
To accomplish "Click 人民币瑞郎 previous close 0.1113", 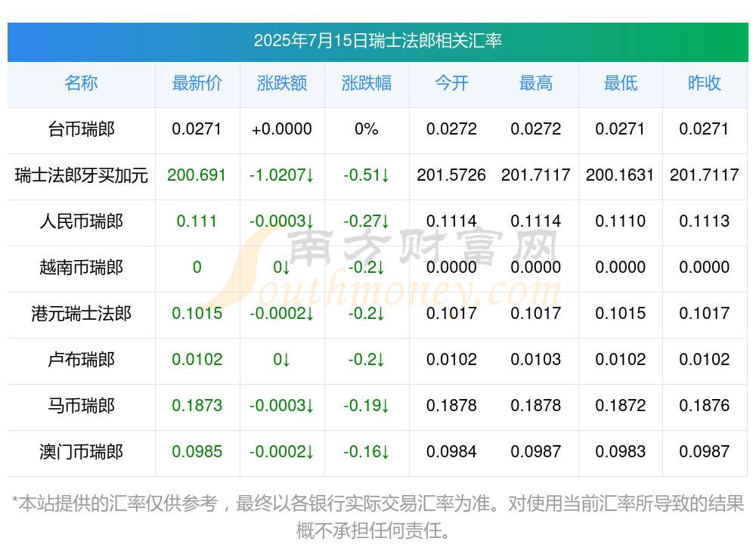I will click(704, 221).
